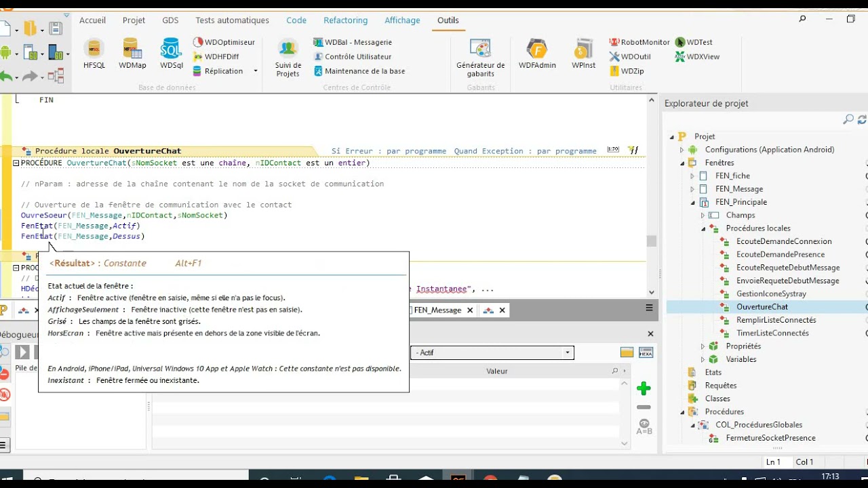868x488 pixels.
Task: Select RemplirListeConnectés procedure
Action: (x=776, y=320)
